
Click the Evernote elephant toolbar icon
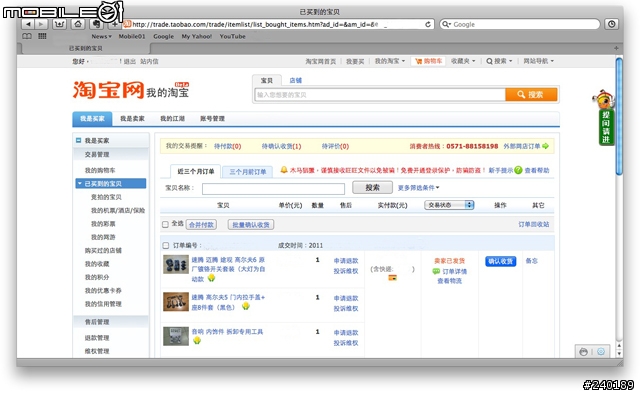coord(96,24)
